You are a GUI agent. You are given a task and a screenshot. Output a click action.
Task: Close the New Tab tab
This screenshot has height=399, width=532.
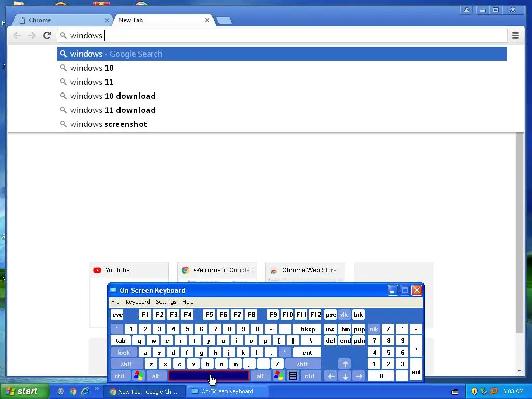[x=207, y=20]
